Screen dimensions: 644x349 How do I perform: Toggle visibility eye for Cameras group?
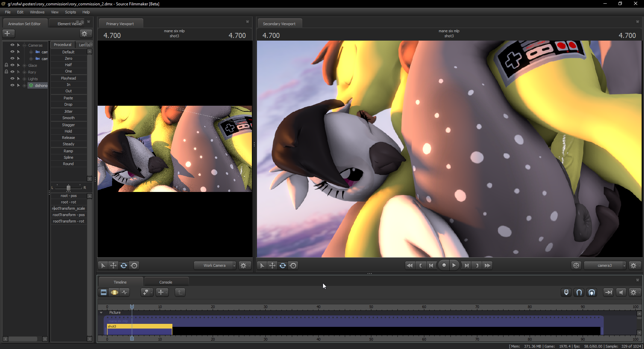tap(12, 45)
